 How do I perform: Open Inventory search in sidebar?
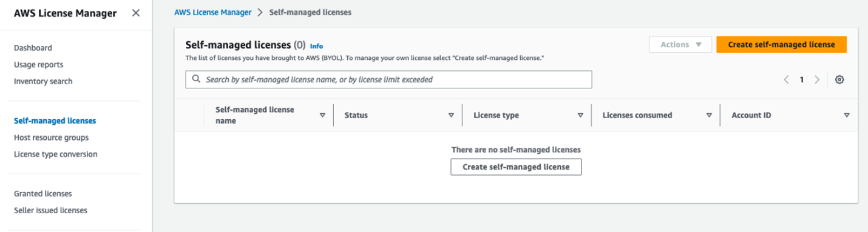pos(43,81)
